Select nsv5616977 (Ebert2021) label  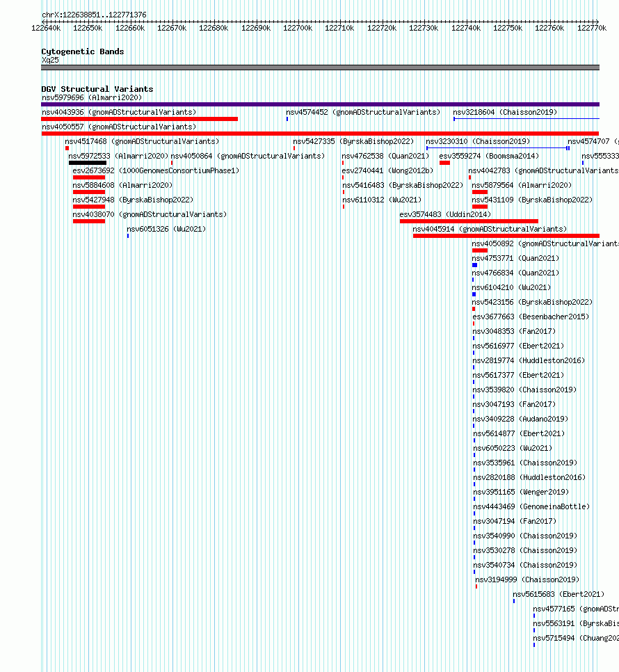click(x=518, y=346)
